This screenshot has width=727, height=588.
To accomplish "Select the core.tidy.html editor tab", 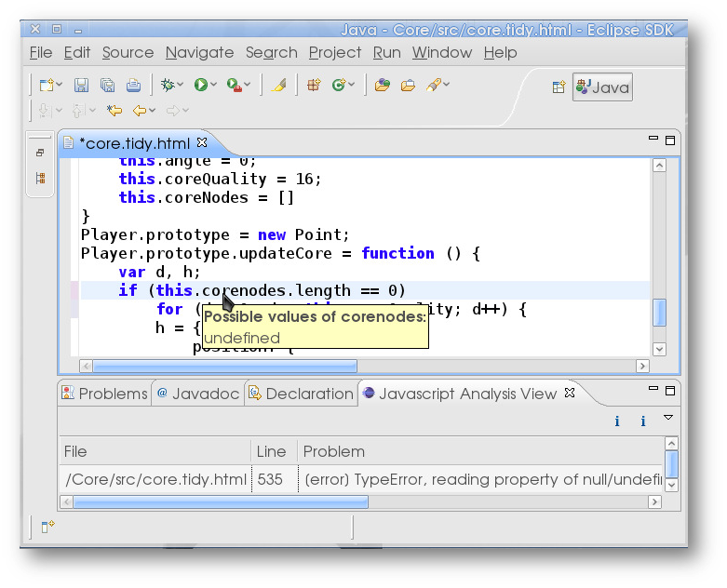I will 134,143.
